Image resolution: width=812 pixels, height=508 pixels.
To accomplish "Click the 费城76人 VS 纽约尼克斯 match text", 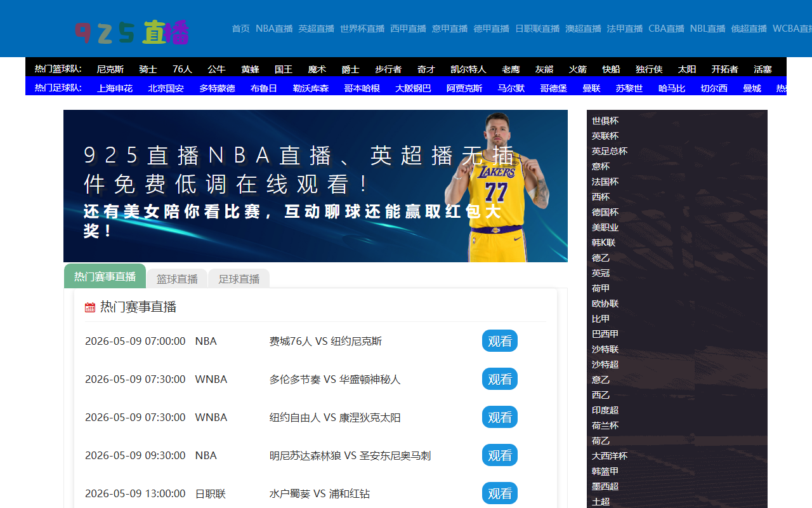I will pyautogui.click(x=325, y=341).
